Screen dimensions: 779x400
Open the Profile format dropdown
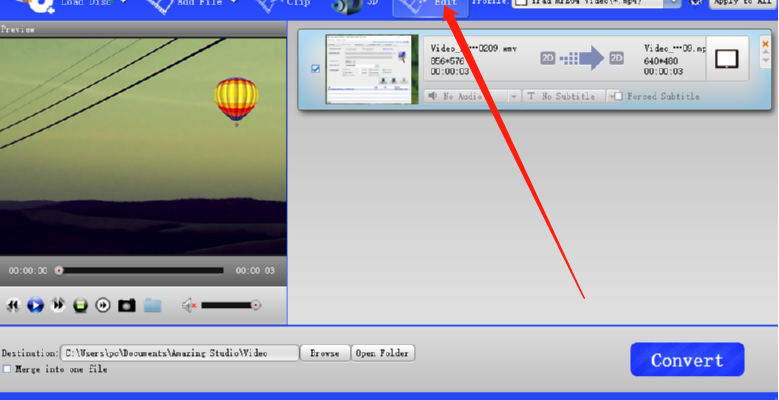pos(673,3)
